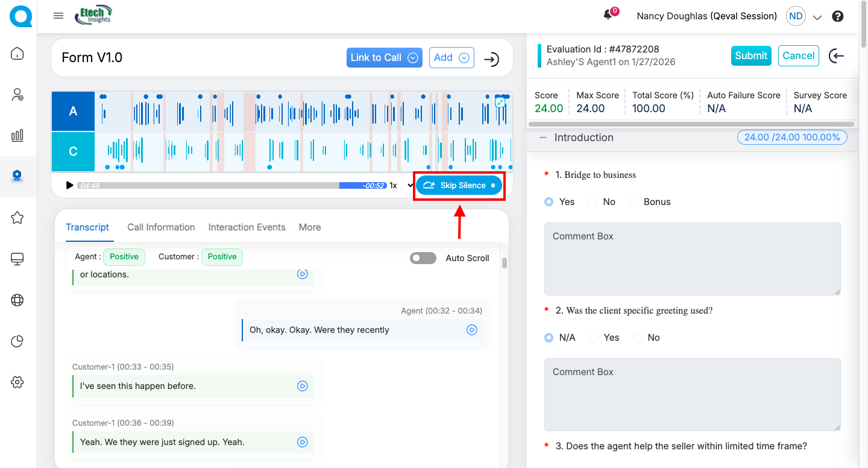Collapse the Introduction section

[543, 138]
